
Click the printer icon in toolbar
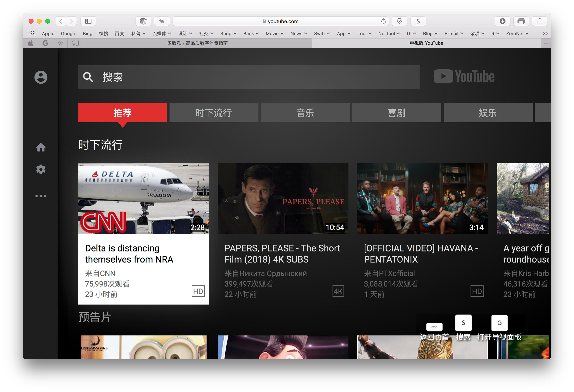521,21
